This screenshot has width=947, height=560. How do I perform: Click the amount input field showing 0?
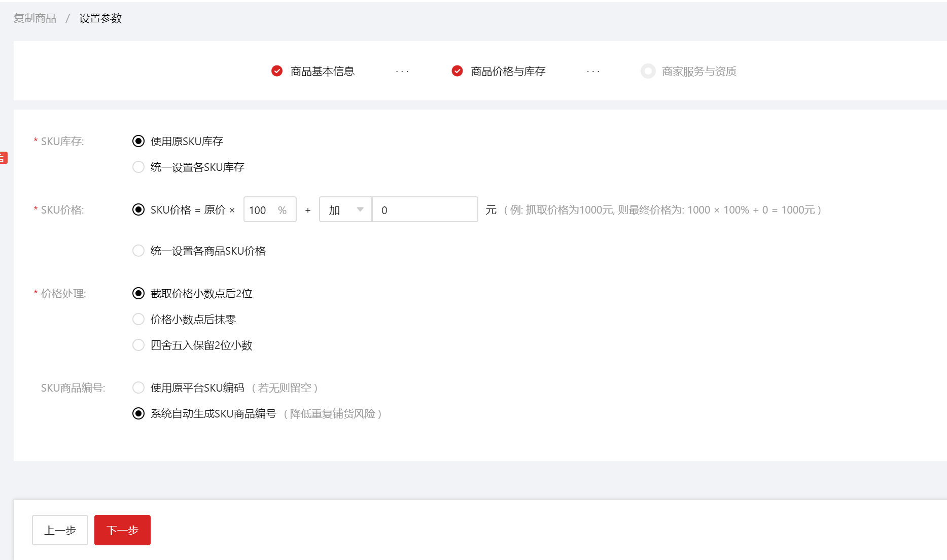coord(425,209)
